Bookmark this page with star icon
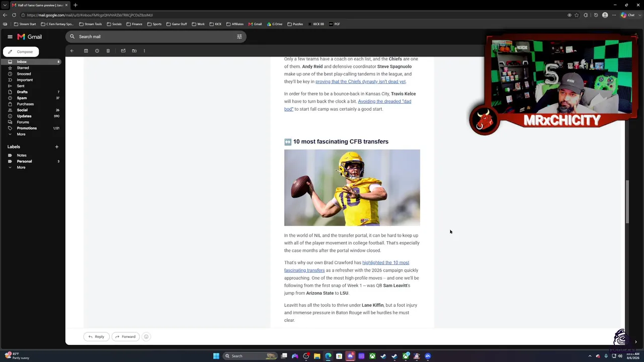 (577, 15)
